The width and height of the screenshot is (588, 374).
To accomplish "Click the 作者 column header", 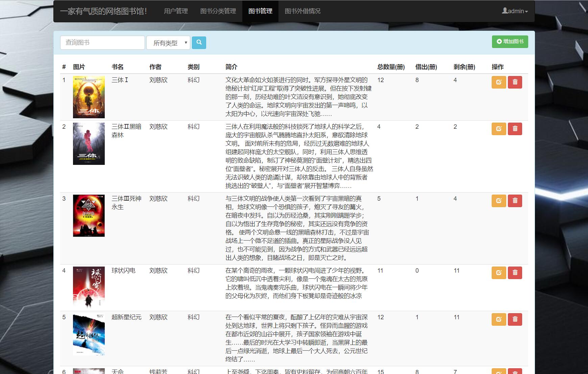I will click(x=155, y=67).
